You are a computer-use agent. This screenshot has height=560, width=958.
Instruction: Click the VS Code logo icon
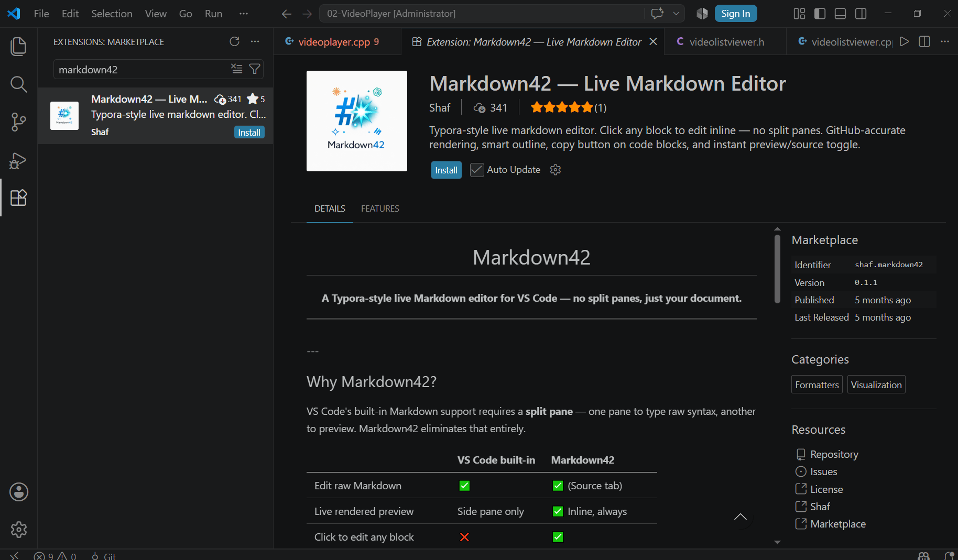click(14, 14)
